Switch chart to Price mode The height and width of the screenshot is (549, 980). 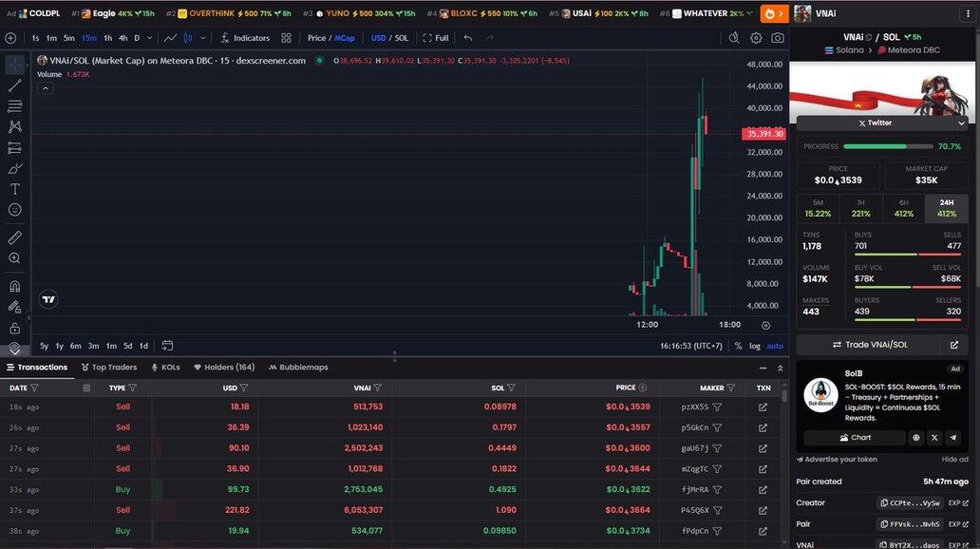point(316,38)
